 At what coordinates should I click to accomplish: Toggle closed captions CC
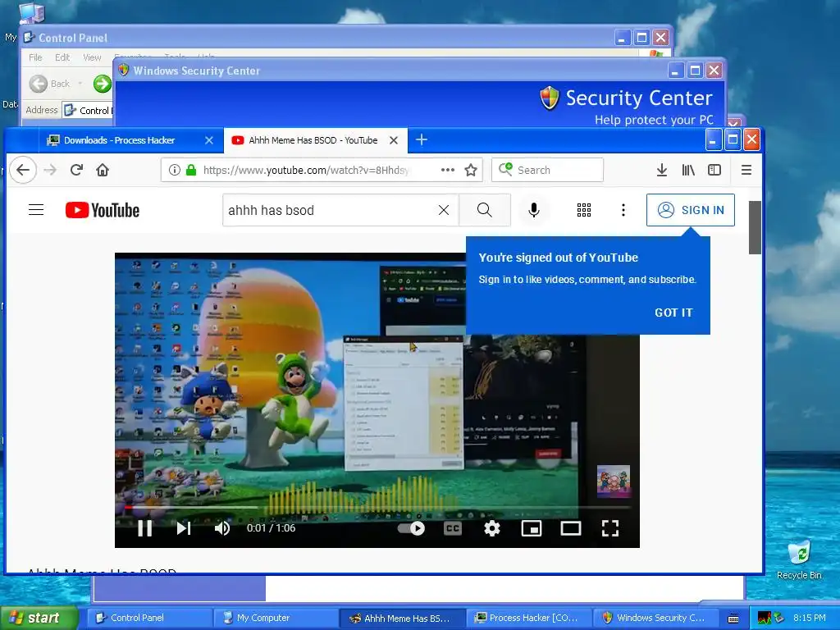tap(453, 528)
